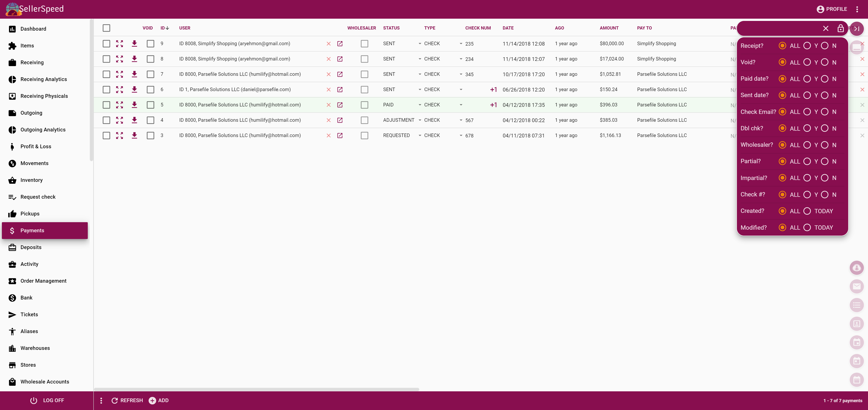
Task: Choose TODAY for Created filter
Action: click(807, 211)
